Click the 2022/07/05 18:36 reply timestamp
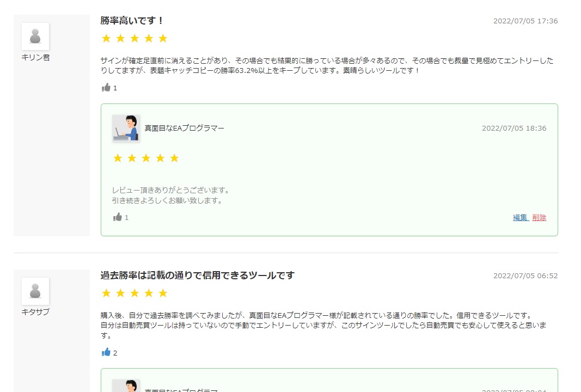This screenshot has height=392, width=581. click(x=513, y=128)
